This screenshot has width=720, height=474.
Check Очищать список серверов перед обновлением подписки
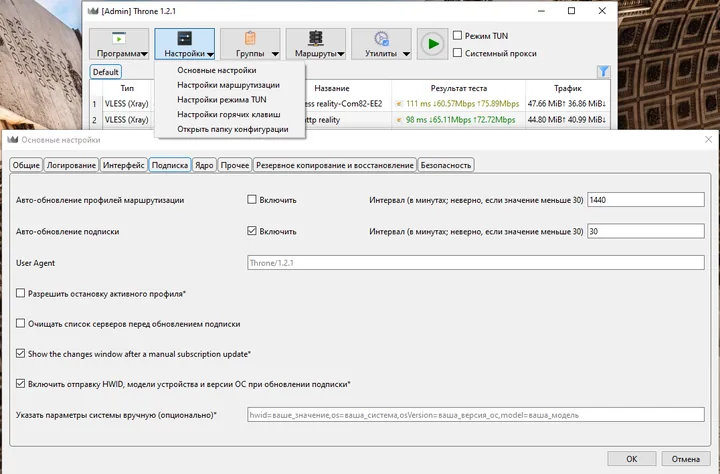(20, 323)
